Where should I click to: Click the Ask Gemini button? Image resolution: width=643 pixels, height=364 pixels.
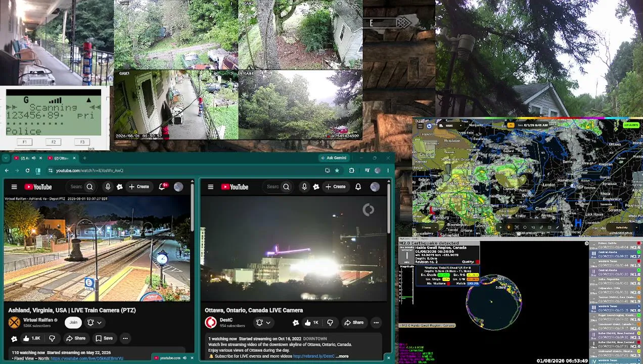334,158
